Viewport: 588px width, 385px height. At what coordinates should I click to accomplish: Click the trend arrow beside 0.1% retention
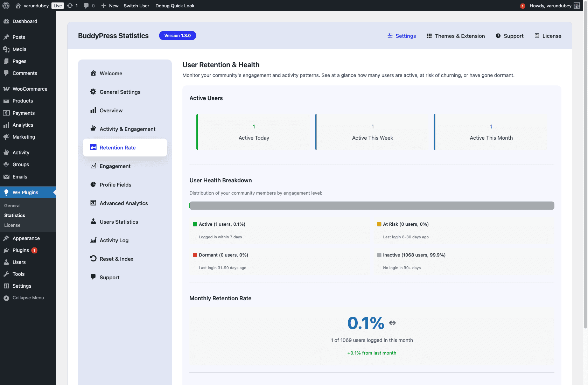pyautogui.click(x=392, y=323)
